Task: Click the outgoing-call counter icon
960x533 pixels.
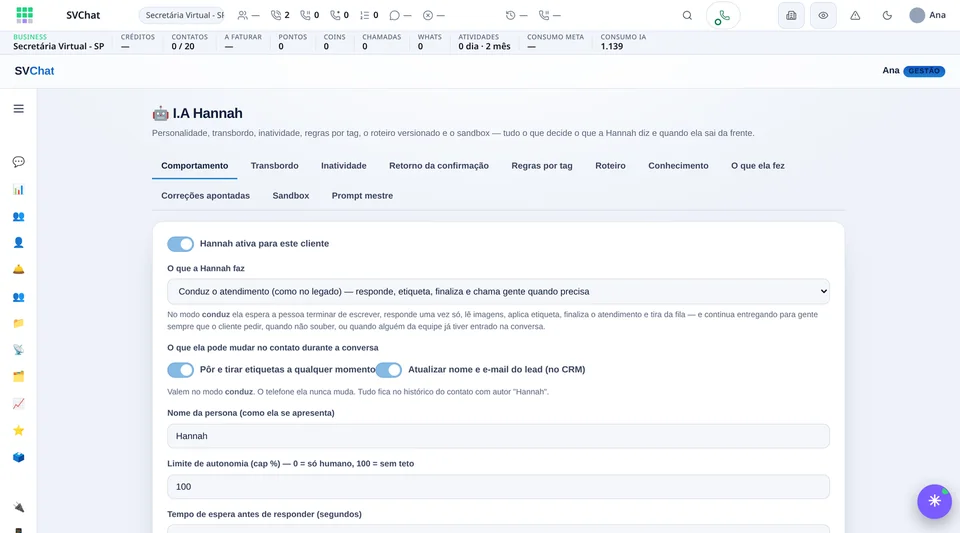Action: [x=335, y=15]
